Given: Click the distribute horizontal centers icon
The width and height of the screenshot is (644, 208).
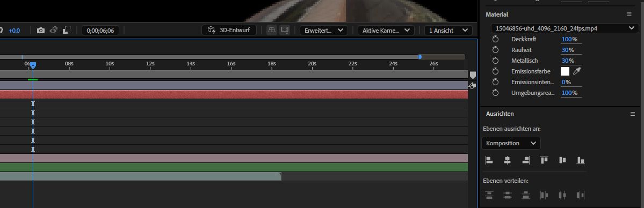Looking at the screenshot, I should tap(562, 195).
